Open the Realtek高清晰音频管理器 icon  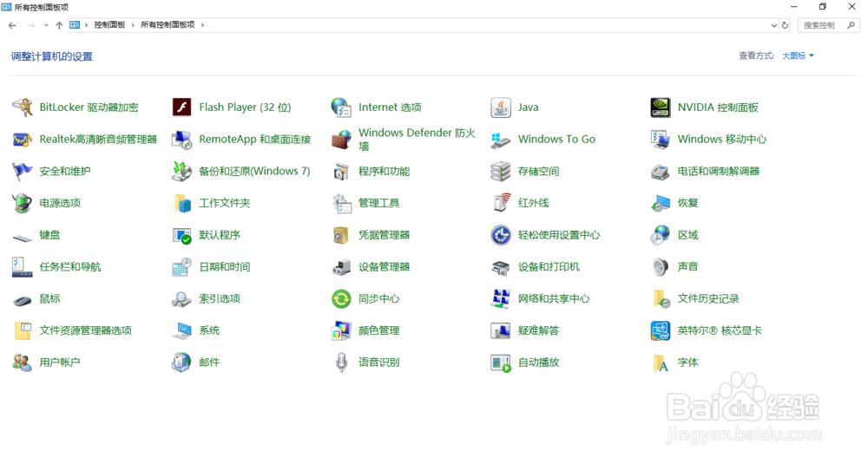point(23,140)
